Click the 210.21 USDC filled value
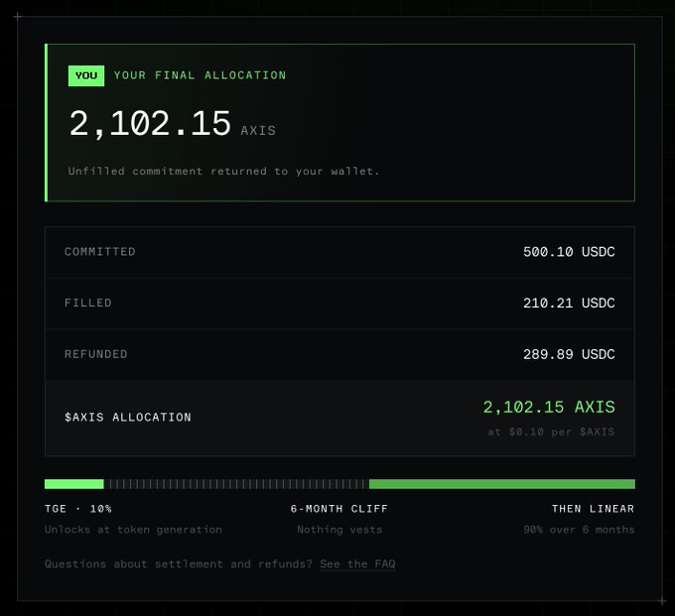This screenshot has height=616, width=675. pos(569,303)
